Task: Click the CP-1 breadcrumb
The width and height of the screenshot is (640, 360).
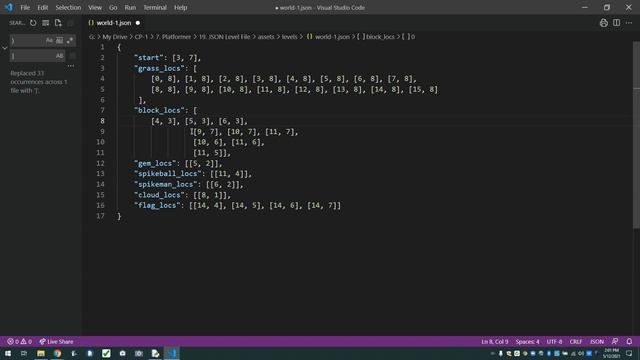Action: (141, 37)
